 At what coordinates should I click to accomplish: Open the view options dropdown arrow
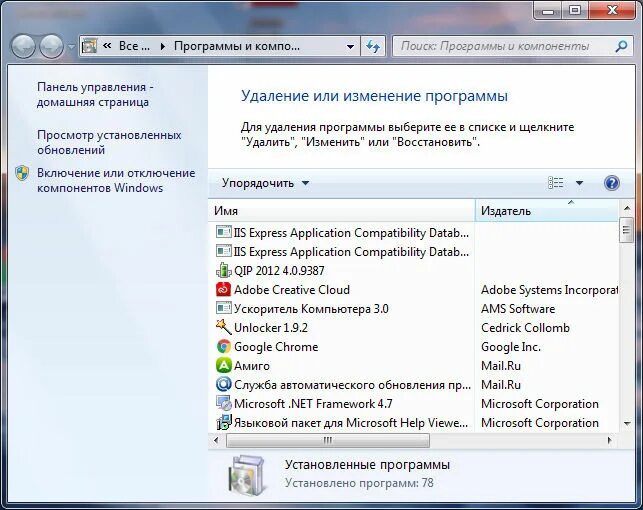click(x=579, y=183)
